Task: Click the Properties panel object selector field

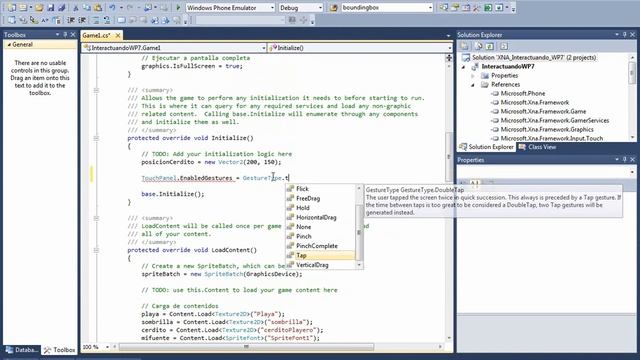Action: pos(546,172)
